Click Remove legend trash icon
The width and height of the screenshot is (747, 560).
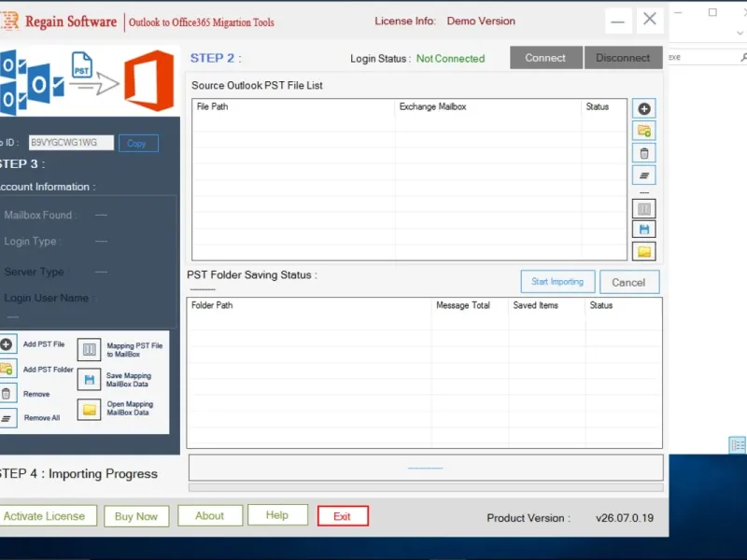[7, 393]
